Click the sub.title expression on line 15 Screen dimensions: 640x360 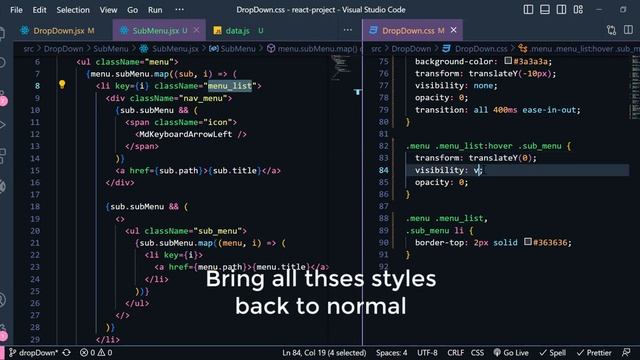[x=234, y=171]
